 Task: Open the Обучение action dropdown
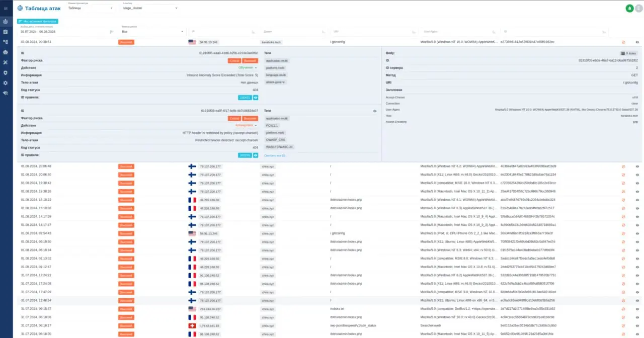(x=248, y=67)
